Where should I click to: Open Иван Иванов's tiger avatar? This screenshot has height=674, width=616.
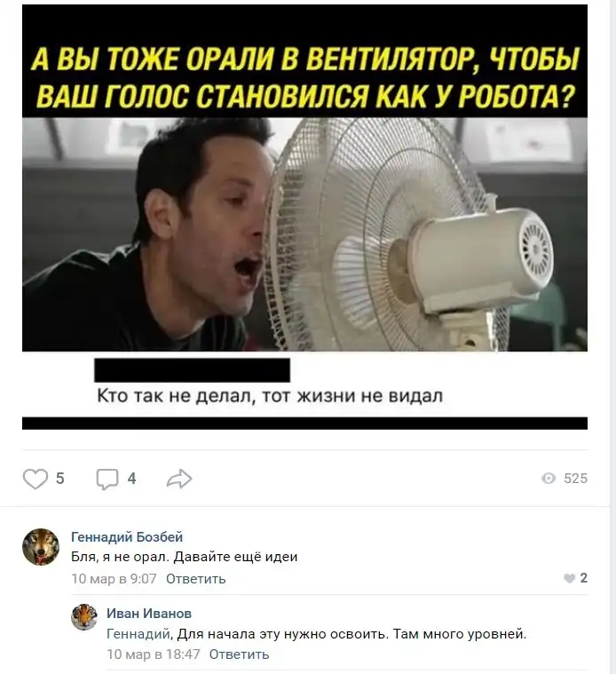[84, 617]
